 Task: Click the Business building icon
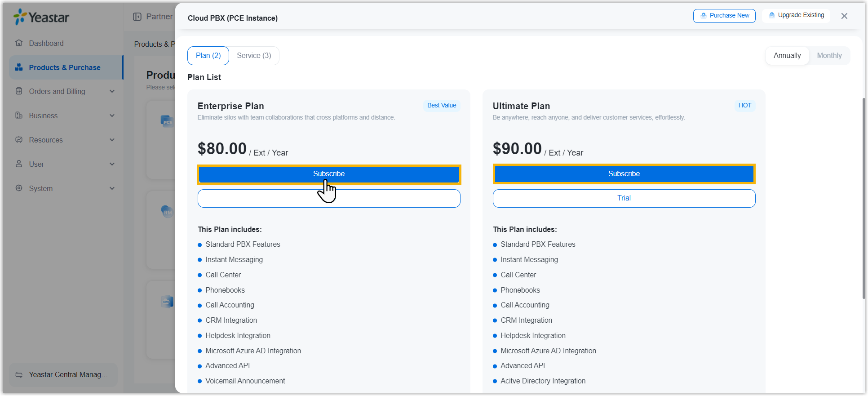tap(19, 116)
